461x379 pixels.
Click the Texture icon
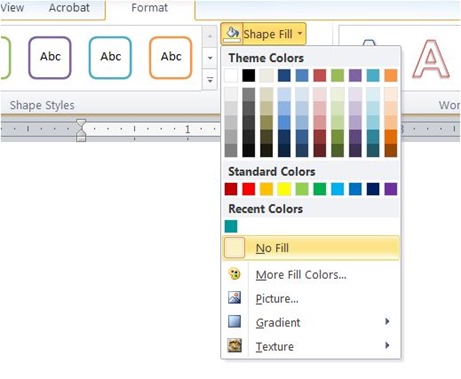234,345
